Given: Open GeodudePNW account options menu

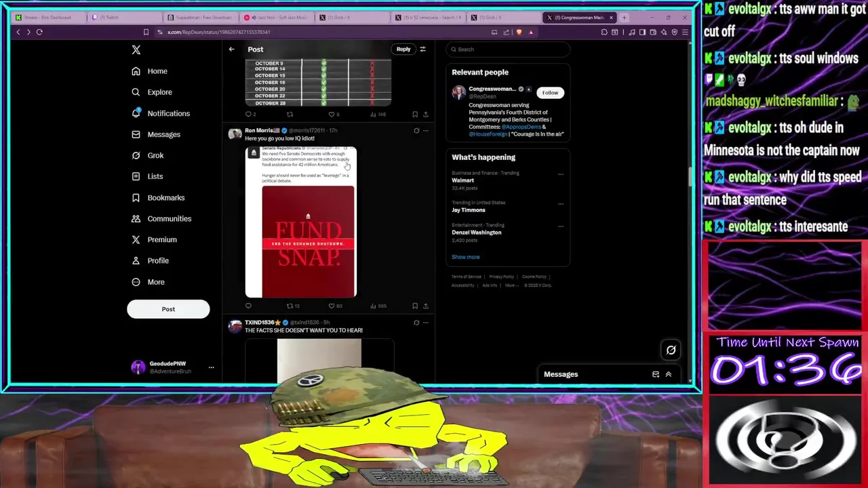Looking at the screenshot, I should (x=211, y=367).
